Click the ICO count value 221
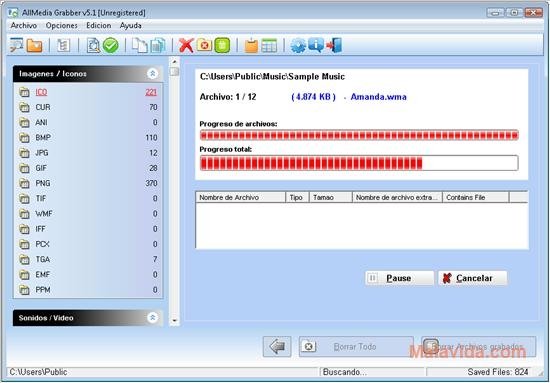 pos(151,92)
